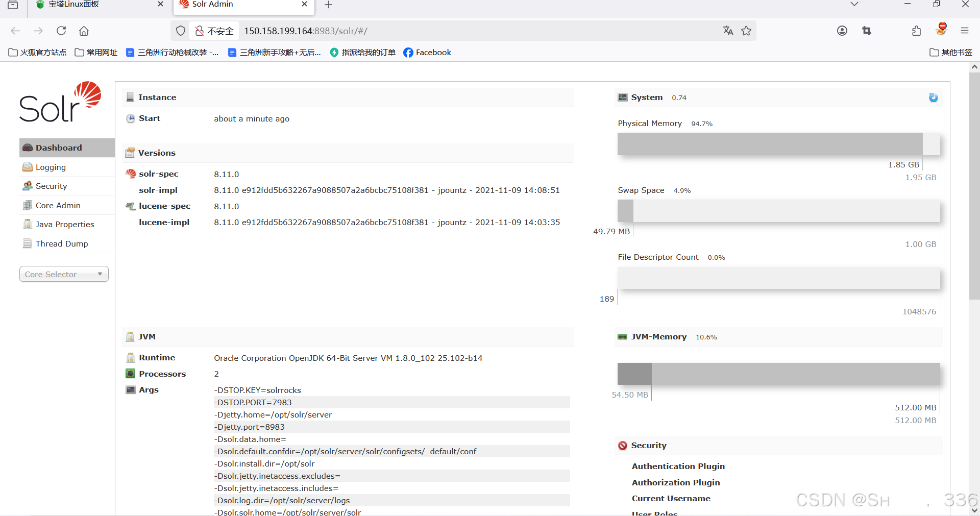This screenshot has width=980, height=516.
Task: Click the Swap Space usage bar
Action: pyautogui.click(x=778, y=211)
